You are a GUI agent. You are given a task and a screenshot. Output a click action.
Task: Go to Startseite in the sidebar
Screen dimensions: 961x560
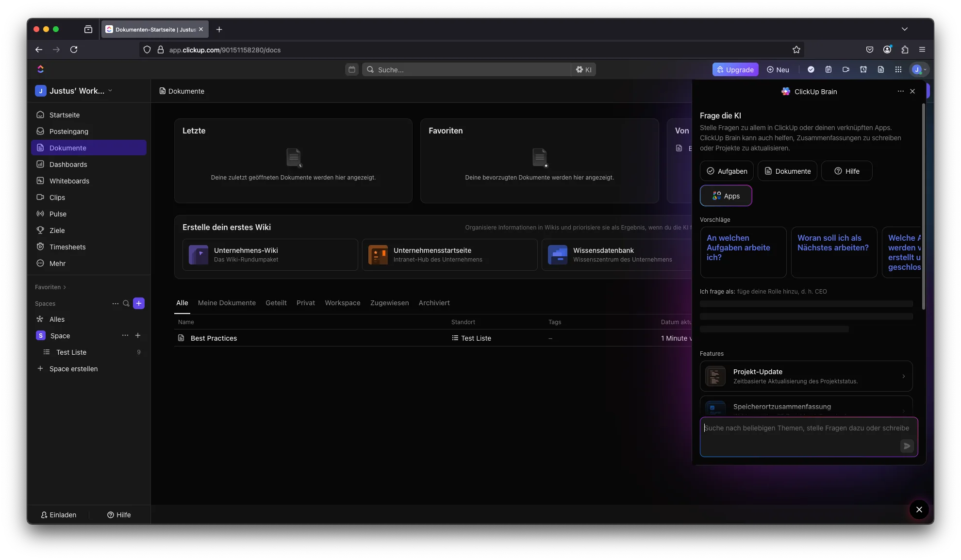click(x=89, y=115)
